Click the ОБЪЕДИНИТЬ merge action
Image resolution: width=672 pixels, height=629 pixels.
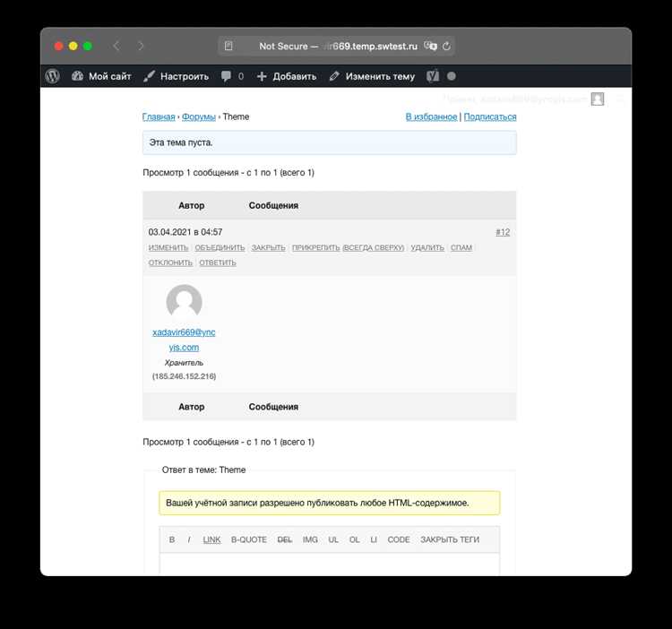click(x=220, y=247)
